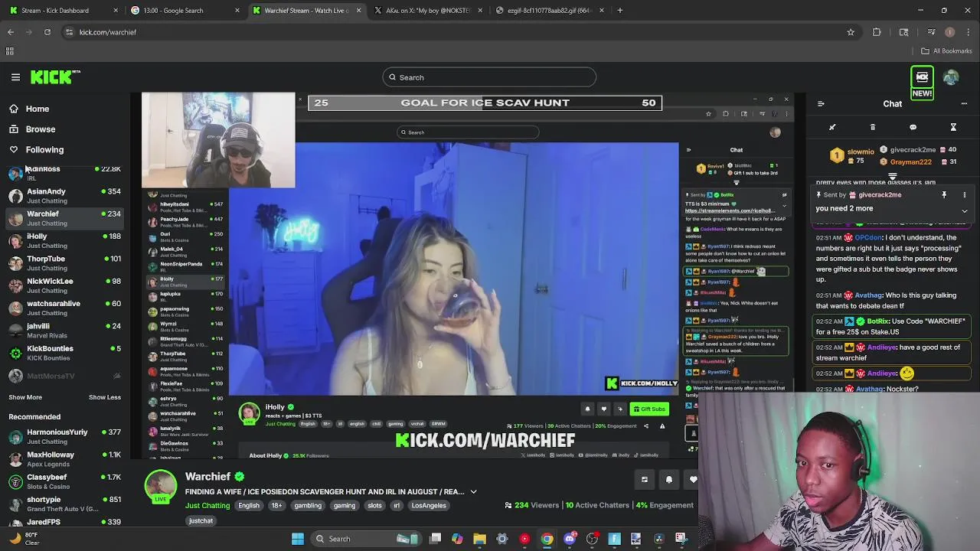This screenshot has height=551, width=980.
Task: Click the address bar URL kick.com/warchief
Action: pos(108,32)
